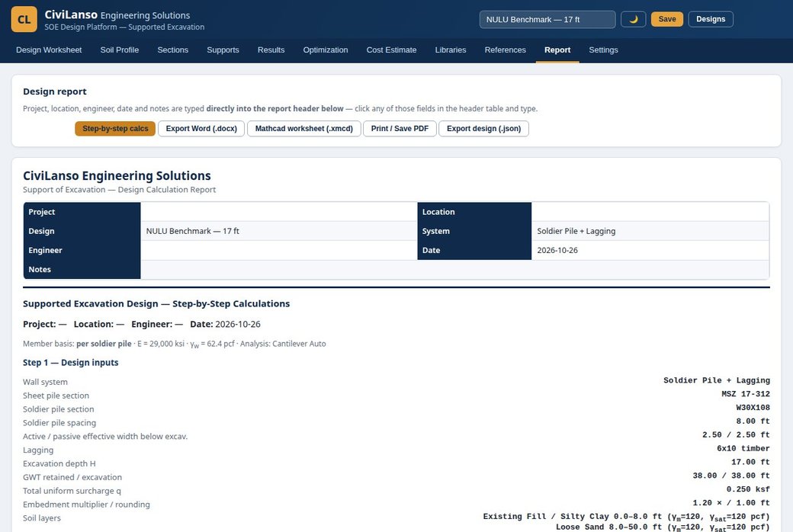This screenshot has height=532, width=793.
Task: Click the 'Existing Fill / Silty Clay' soil layer line
Action: point(626,517)
